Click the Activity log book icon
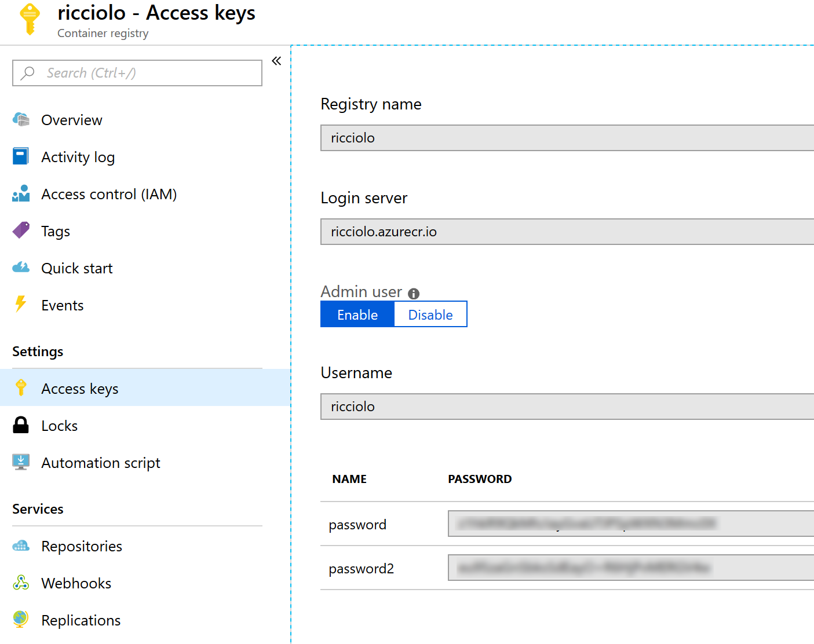Screen dimensions: 814x644 (x=21, y=156)
